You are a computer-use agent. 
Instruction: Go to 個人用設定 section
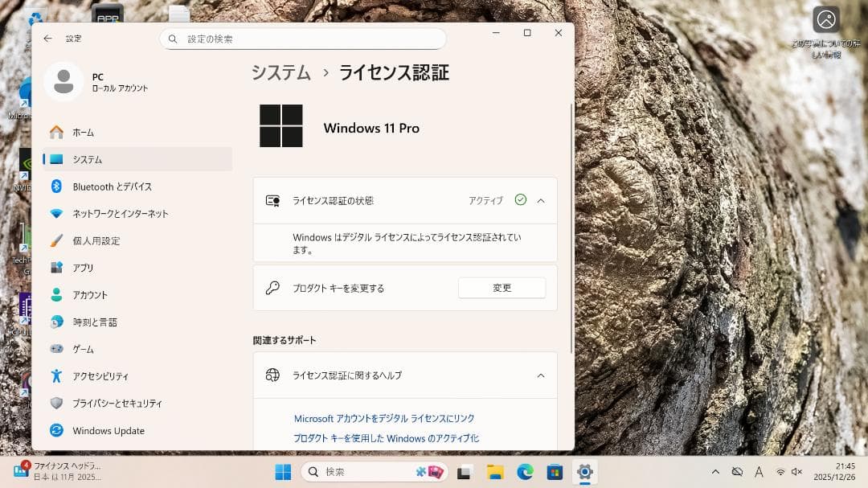96,241
